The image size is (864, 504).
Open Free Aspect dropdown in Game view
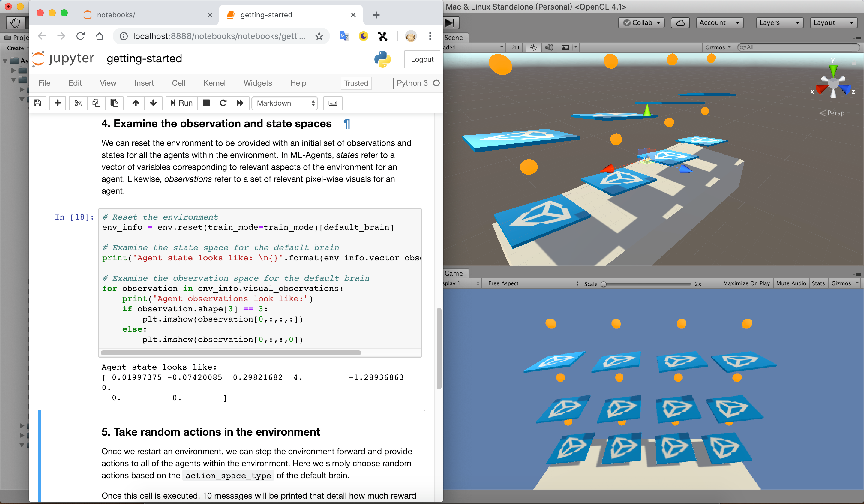pyautogui.click(x=533, y=283)
